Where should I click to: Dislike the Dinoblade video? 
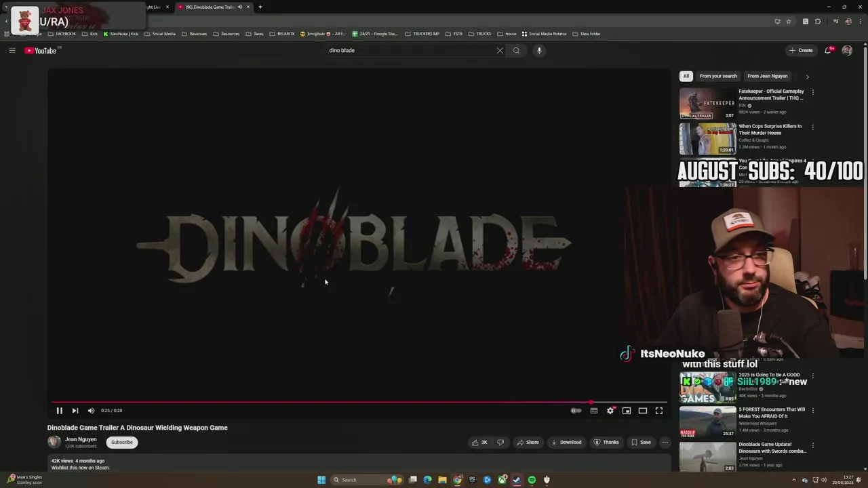(x=500, y=443)
